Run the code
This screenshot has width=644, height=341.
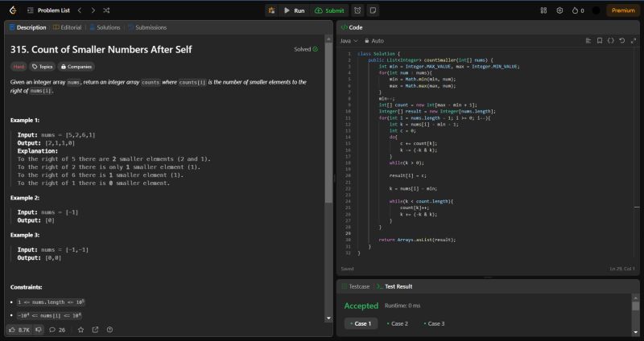click(x=295, y=10)
